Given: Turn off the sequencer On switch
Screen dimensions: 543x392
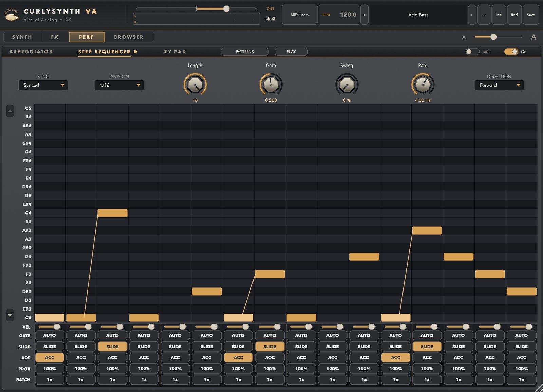Looking at the screenshot, I should (x=511, y=52).
